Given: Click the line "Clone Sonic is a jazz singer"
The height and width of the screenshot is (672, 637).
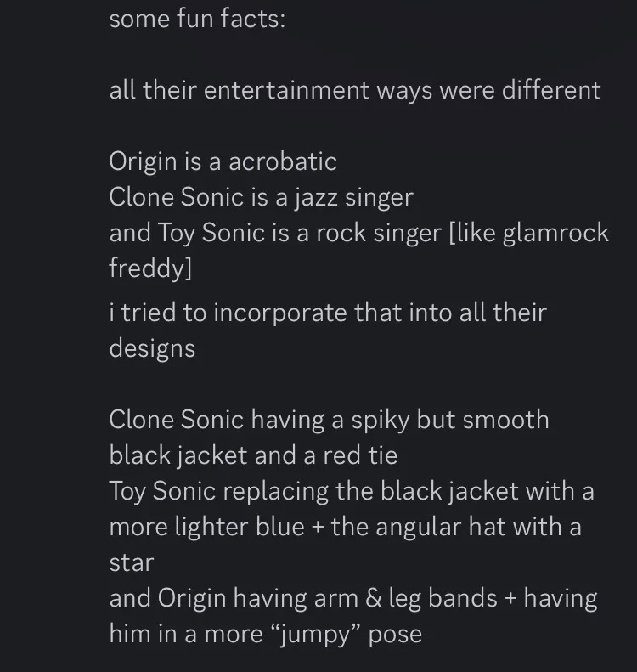Looking at the screenshot, I should pyautogui.click(x=261, y=197).
